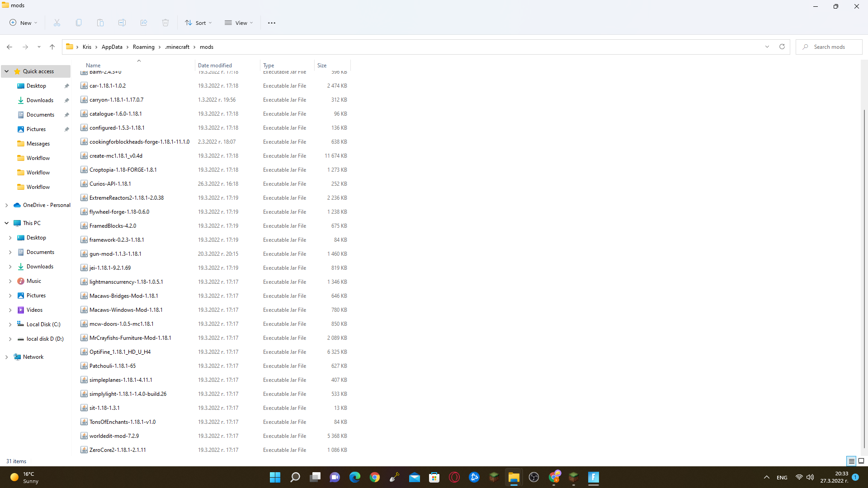This screenshot has width=868, height=488.
Task: Launch Google Chrome from taskbar
Action: point(375,477)
